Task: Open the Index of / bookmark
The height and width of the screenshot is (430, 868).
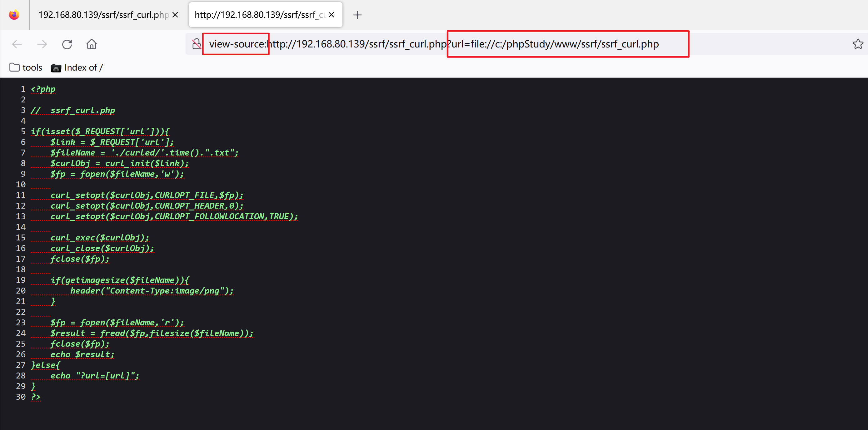Action: pyautogui.click(x=77, y=68)
